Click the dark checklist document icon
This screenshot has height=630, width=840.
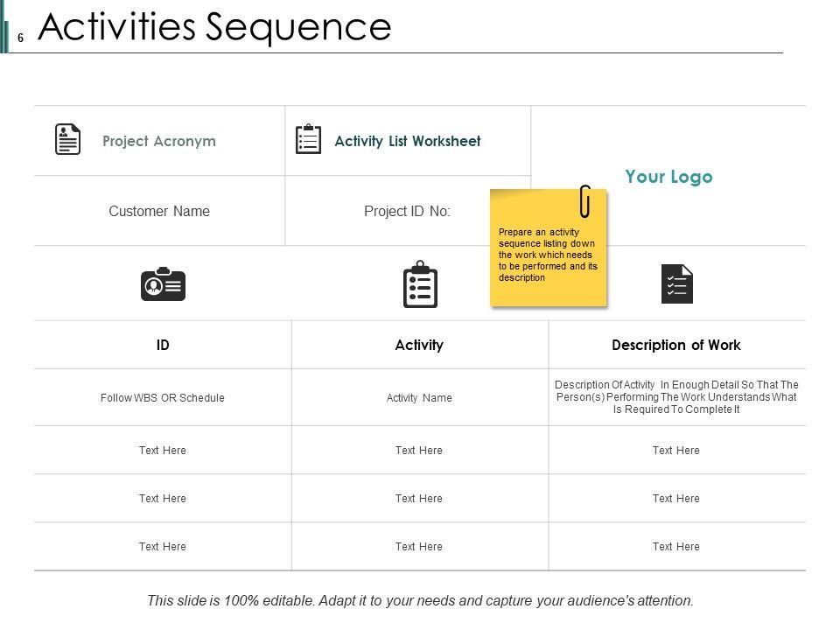(x=676, y=284)
